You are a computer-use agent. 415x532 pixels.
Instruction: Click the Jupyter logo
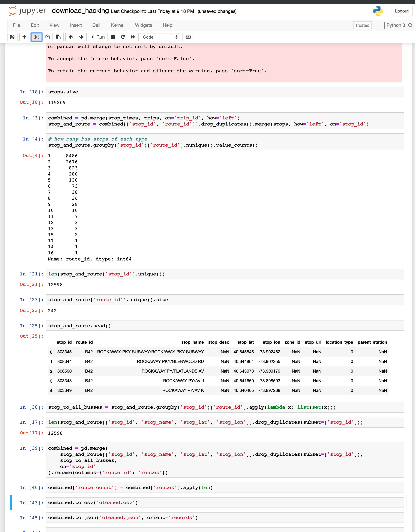[x=27, y=11]
